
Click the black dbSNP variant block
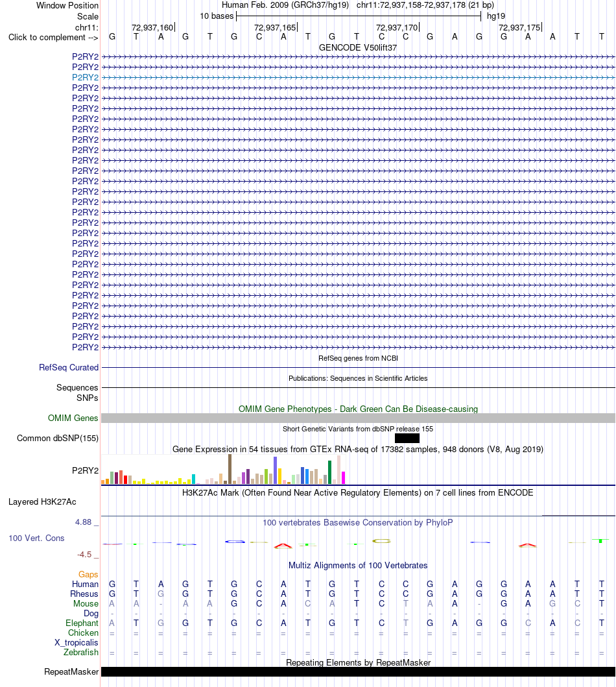pos(407,438)
